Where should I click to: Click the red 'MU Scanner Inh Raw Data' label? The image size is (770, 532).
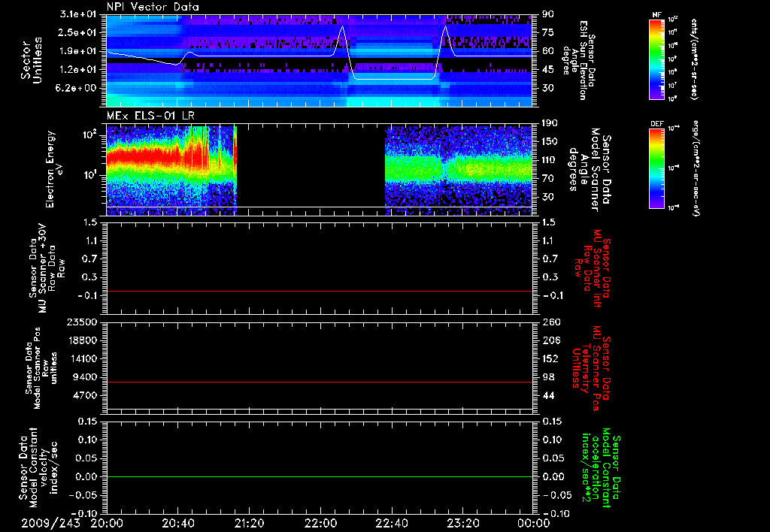(x=593, y=269)
